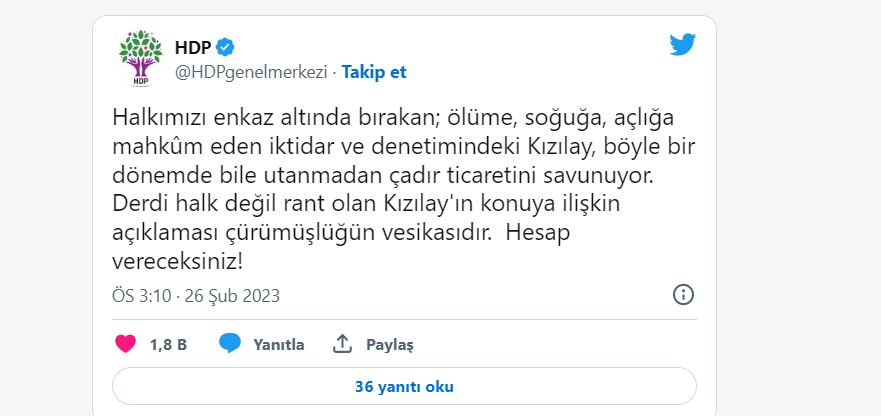Click the tweet info circle icon
The width and height of the screenshot is (881, 416).
[683, 295]
